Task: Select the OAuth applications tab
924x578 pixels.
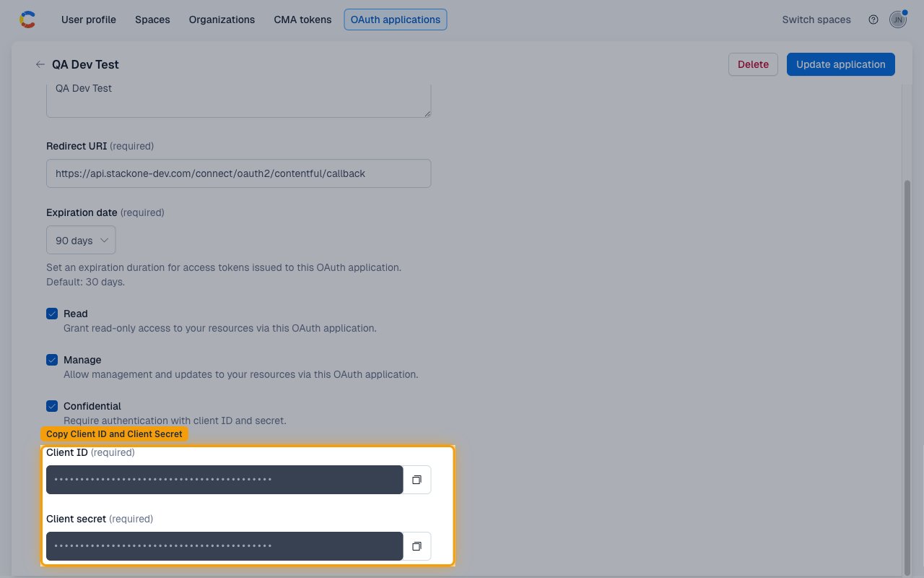Action: (396, 20)
